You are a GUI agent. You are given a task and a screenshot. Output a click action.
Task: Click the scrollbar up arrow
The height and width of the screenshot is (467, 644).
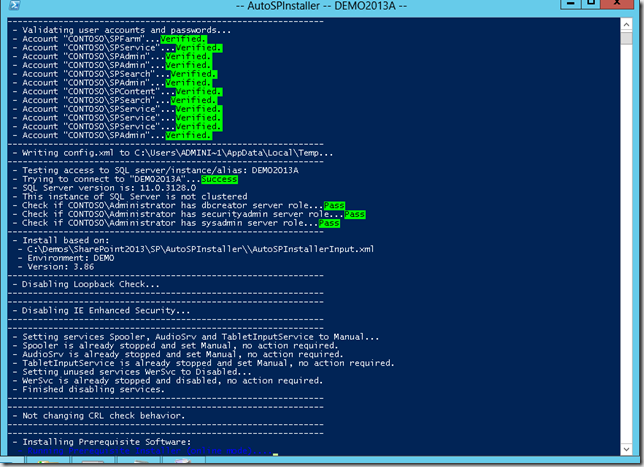[x=626, y=25]
